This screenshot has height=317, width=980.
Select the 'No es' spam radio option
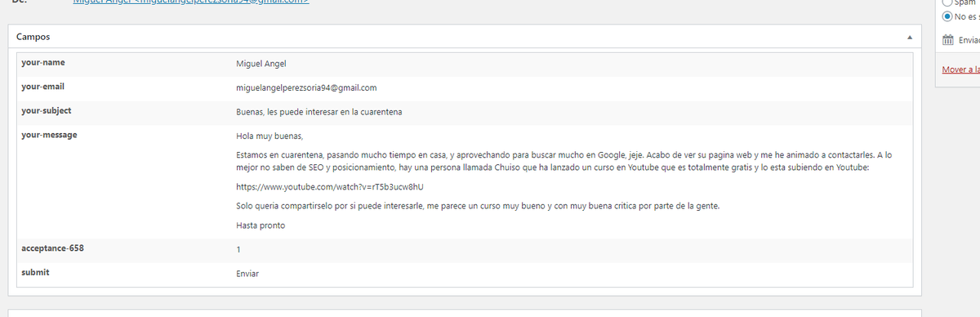point(947,16)
